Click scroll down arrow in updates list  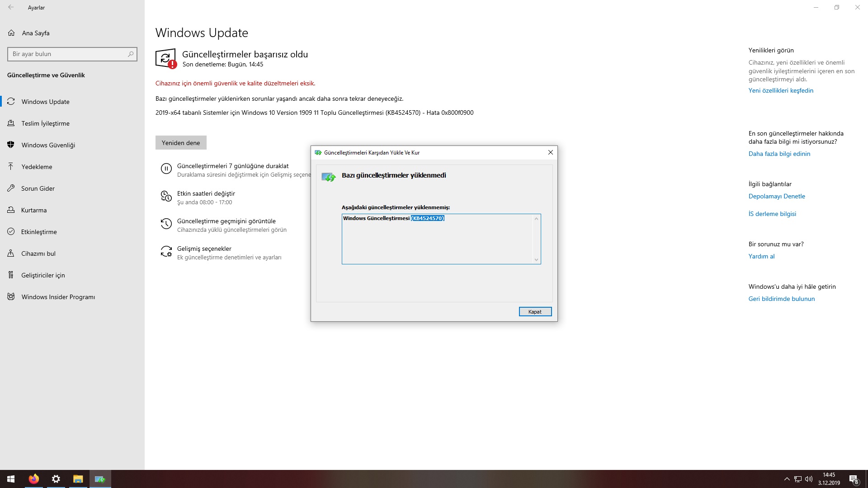pos(537,259)
